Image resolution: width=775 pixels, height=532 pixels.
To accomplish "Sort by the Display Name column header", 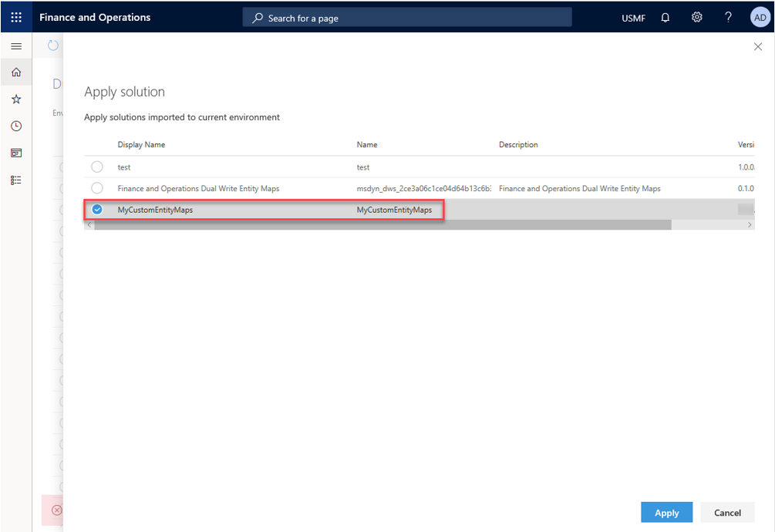I will [141, 145].
